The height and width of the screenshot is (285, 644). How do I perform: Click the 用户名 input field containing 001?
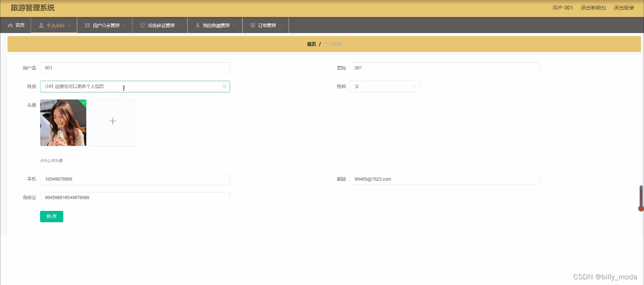(135, 68)
